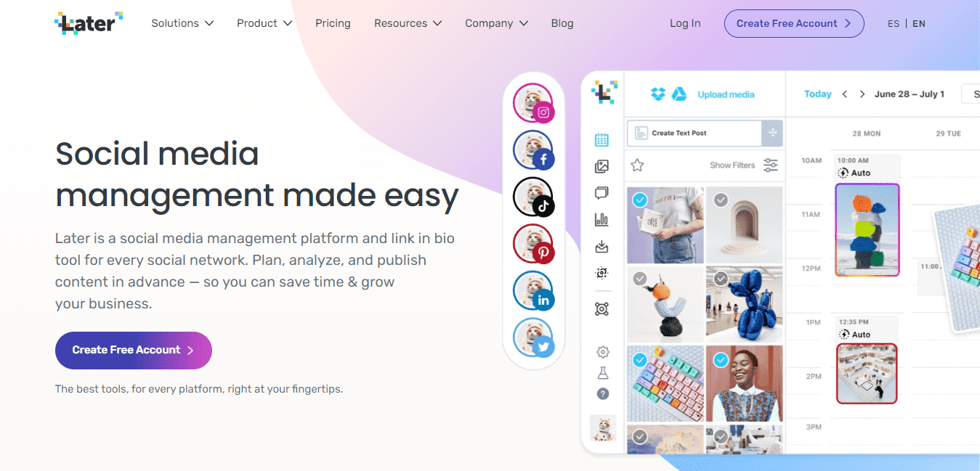Click the star favorites icon

click(637, 165)
